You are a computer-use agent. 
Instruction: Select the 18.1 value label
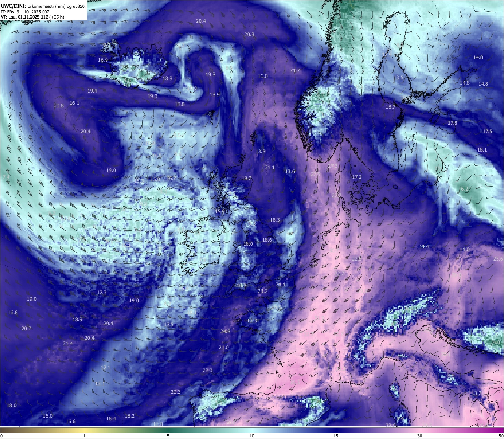[x=482, y=150]
